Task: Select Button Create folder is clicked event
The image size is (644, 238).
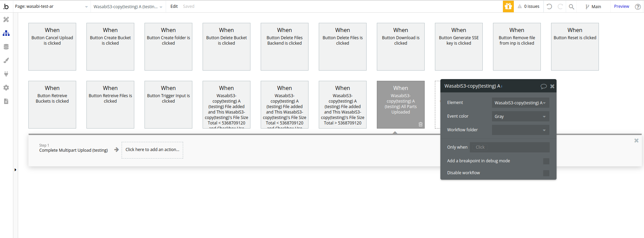Action: pos(168,47)
